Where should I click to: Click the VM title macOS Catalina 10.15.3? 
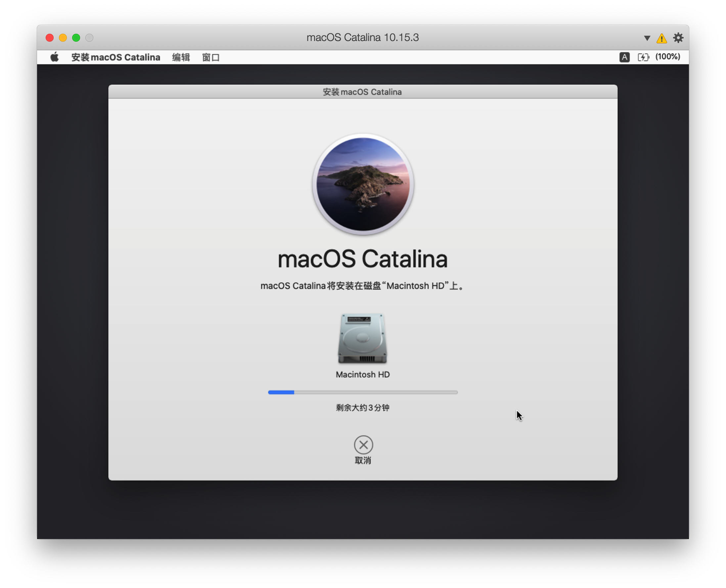[x=363, y=37]
